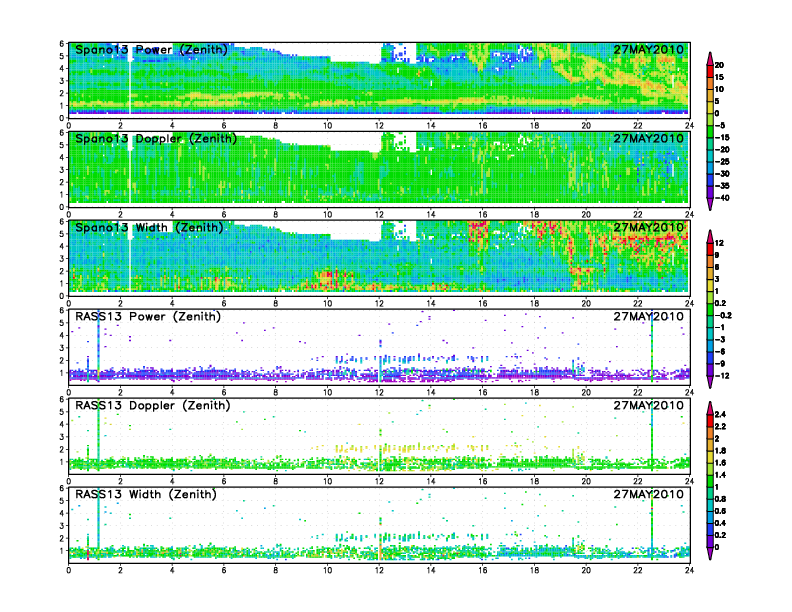Click the '2.2' colorbar label

720,426
